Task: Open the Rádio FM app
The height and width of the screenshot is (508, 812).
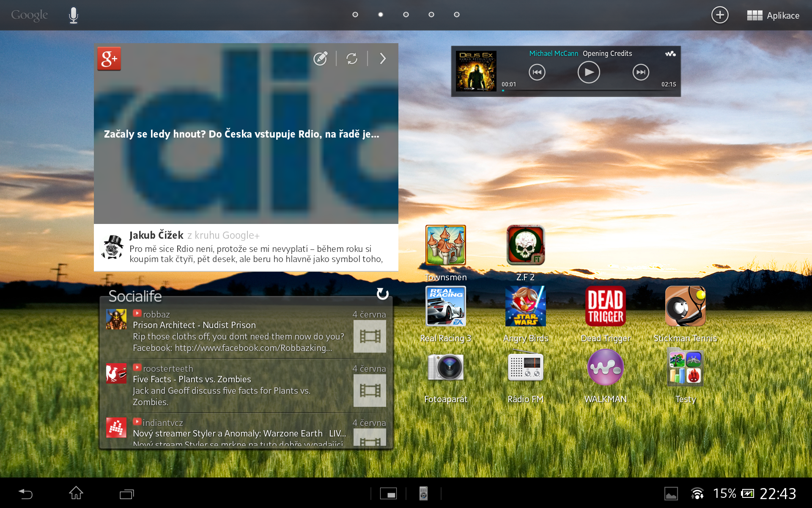Action: coord(525,367)
